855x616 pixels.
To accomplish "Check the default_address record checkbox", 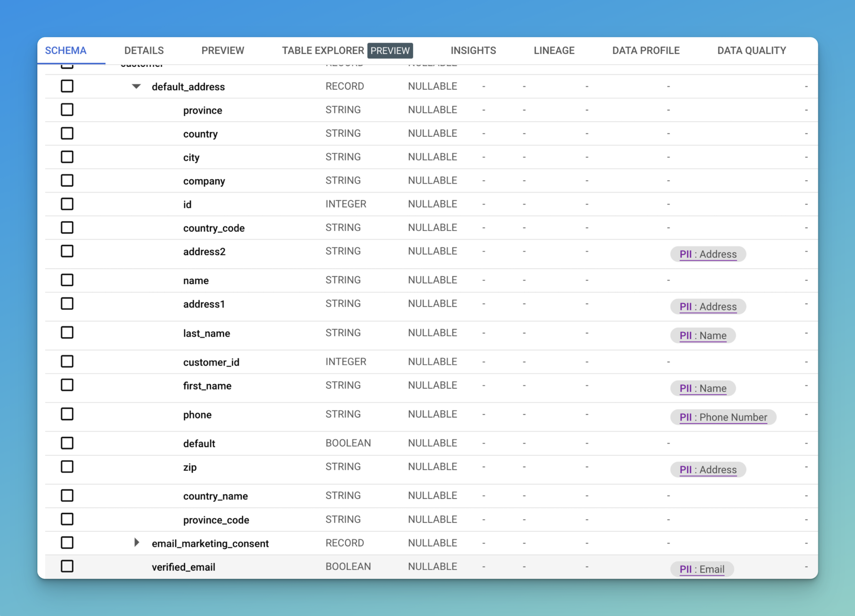I will point(67,86).
